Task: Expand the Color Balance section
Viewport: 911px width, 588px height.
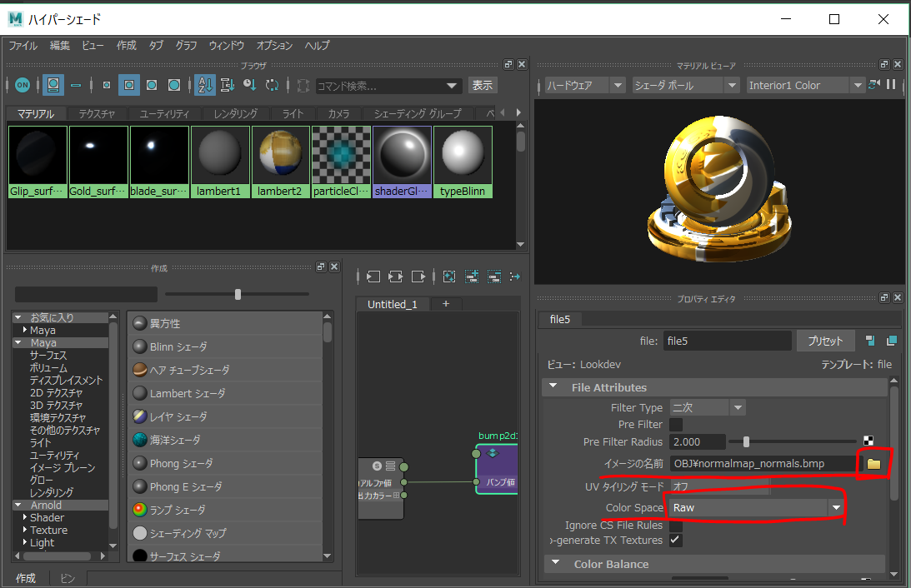Action: click(x=556, y=563)
